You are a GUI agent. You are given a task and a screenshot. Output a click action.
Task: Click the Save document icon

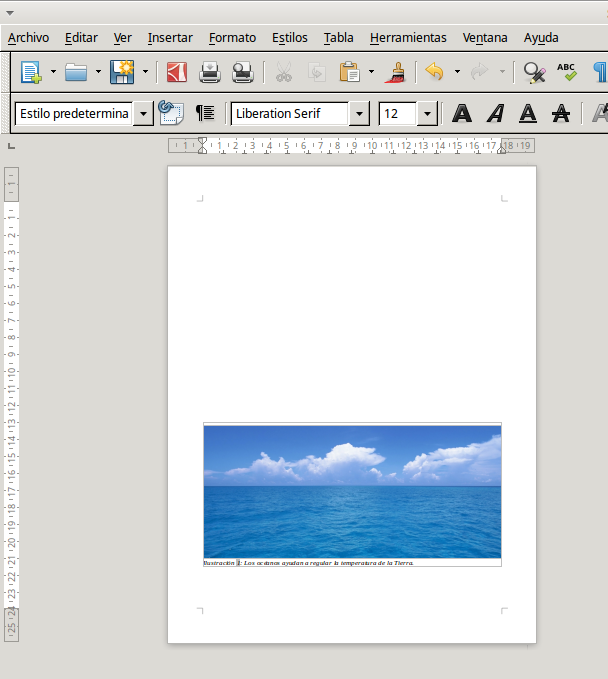122,72
